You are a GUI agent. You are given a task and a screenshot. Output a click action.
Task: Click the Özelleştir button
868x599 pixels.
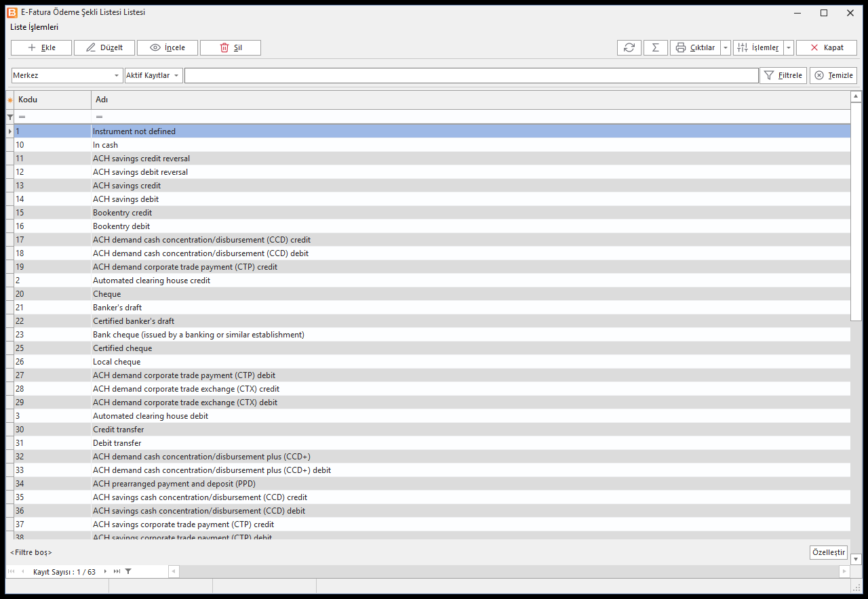(829, 552)
